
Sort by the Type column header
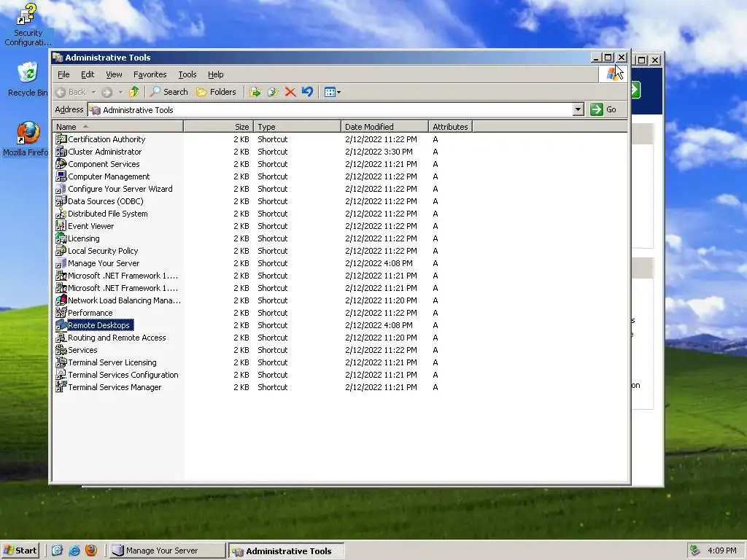click(298, 127)
